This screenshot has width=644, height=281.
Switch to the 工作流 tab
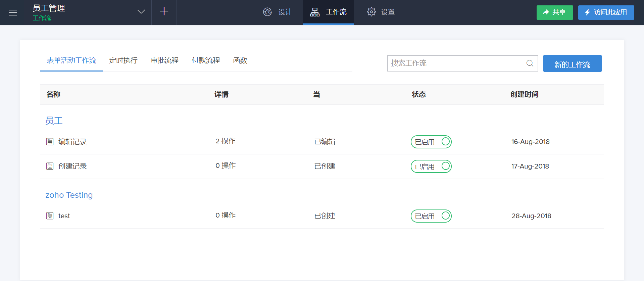[x=328, y=12]
